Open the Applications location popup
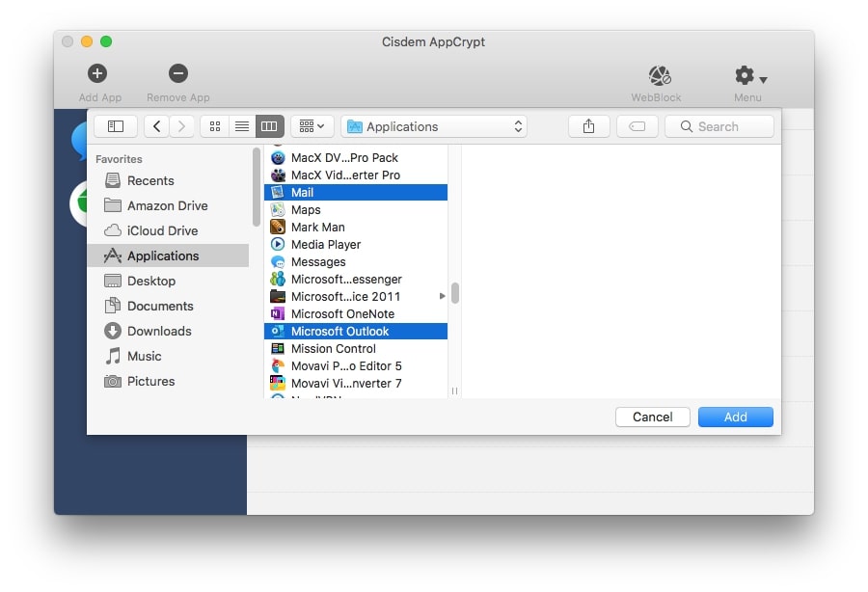 point(434,126)
